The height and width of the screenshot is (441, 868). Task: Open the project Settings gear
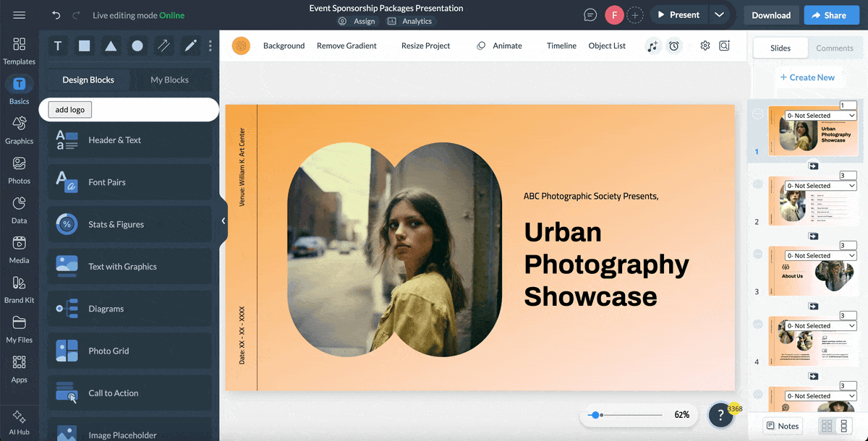tap(705, 46)
